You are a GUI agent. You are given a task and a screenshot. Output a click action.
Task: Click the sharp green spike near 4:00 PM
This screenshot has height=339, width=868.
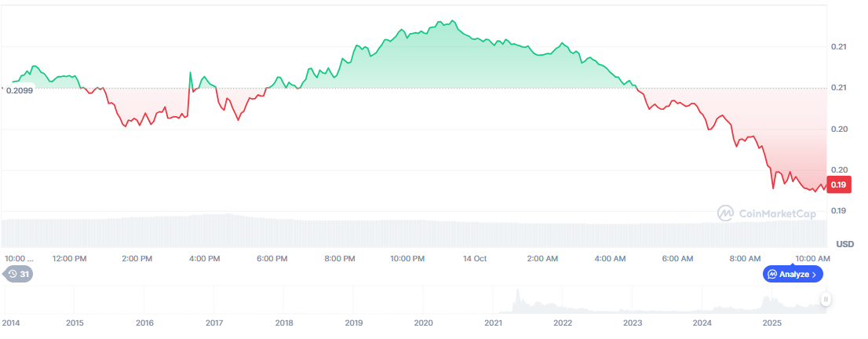tap(190, 73)
